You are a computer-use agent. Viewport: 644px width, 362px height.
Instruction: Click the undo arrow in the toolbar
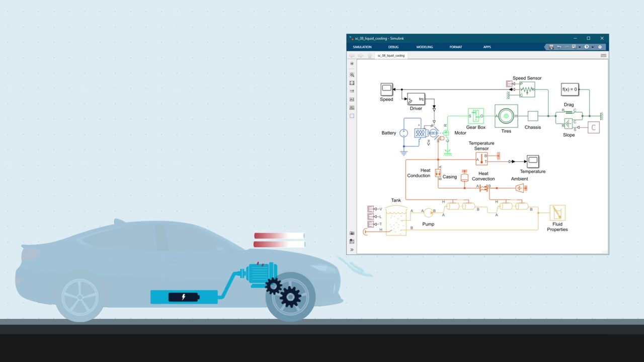[559, 47]
